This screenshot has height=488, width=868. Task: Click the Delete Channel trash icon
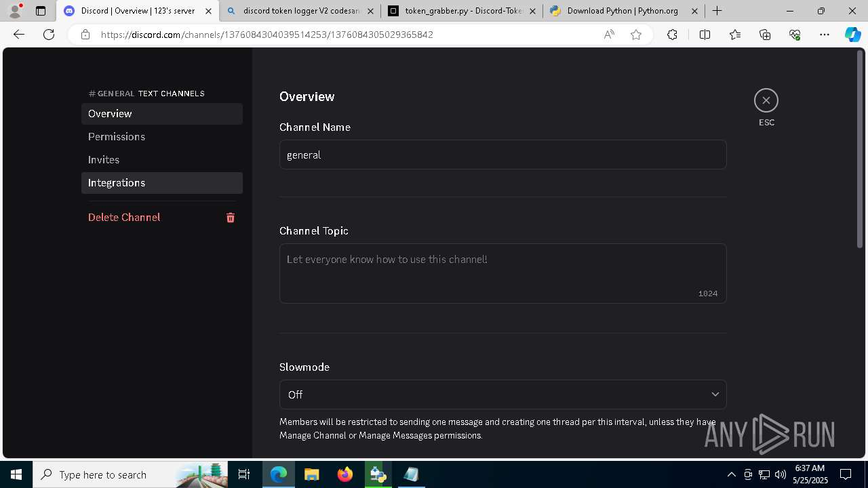coord(231,218)
